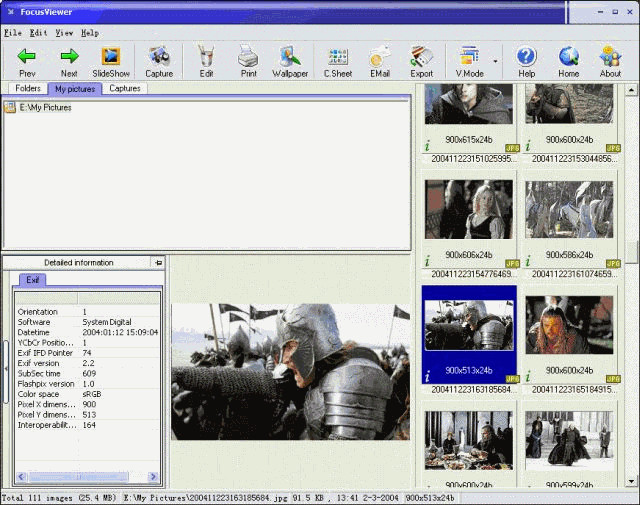Go to Home website
The image size is (640, 505).
pos(569,62)
